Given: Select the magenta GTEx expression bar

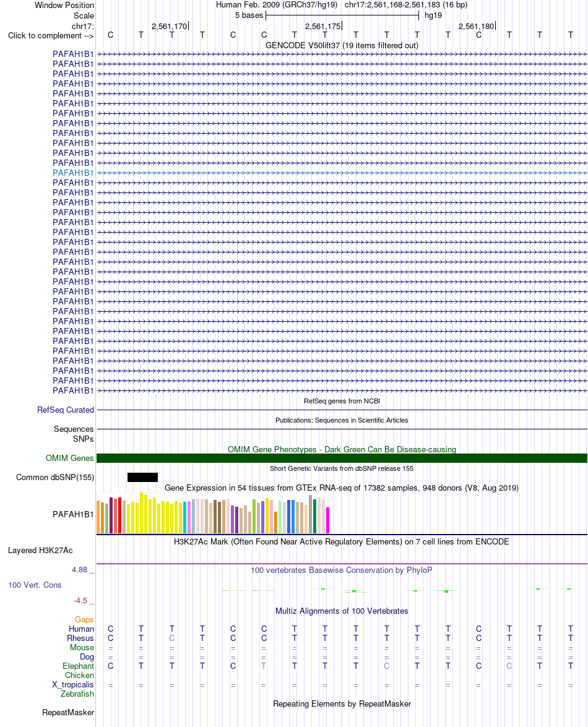Looking at the screenshot, I should (x=328, y=520).
